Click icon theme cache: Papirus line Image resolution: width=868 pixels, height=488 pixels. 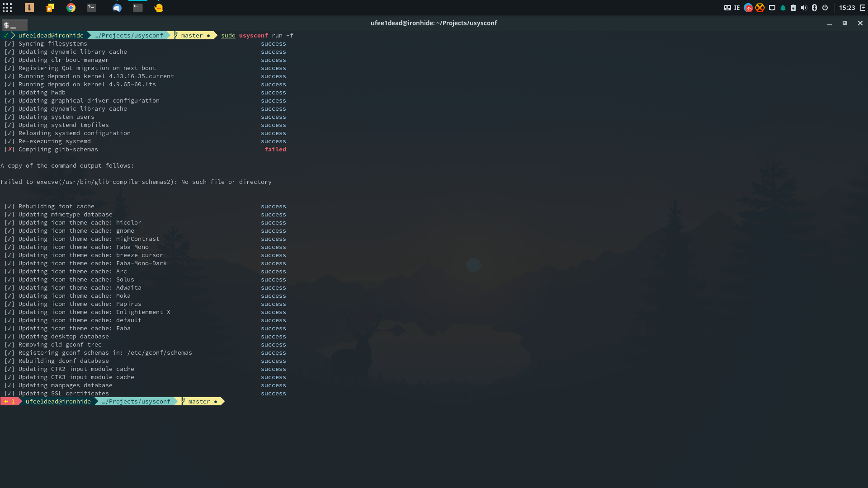click(x=80, y=304)
